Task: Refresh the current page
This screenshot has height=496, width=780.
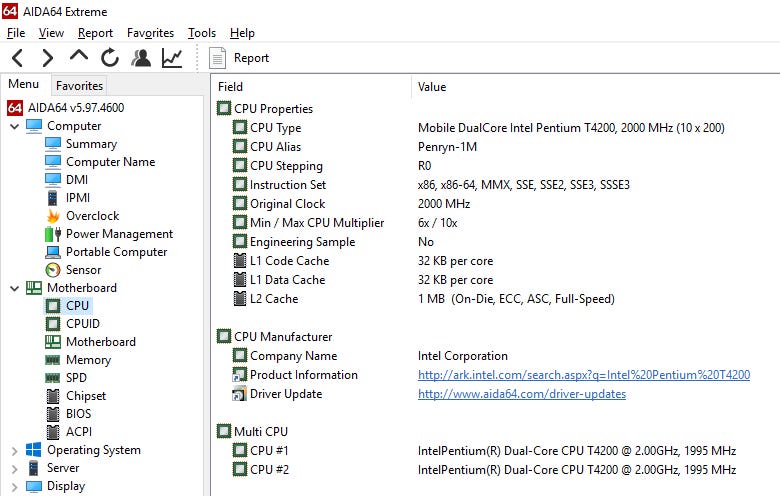Action: pyautogui.click(x=110, y=58)
